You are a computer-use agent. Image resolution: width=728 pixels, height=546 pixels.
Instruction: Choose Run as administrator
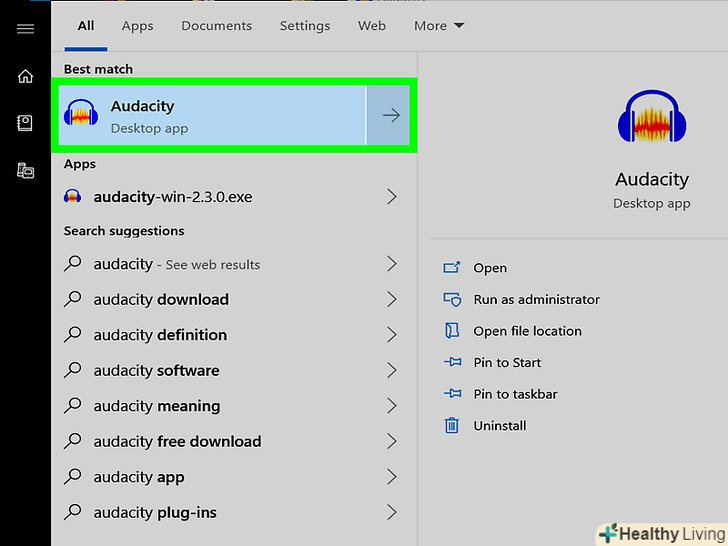[536, 299]
